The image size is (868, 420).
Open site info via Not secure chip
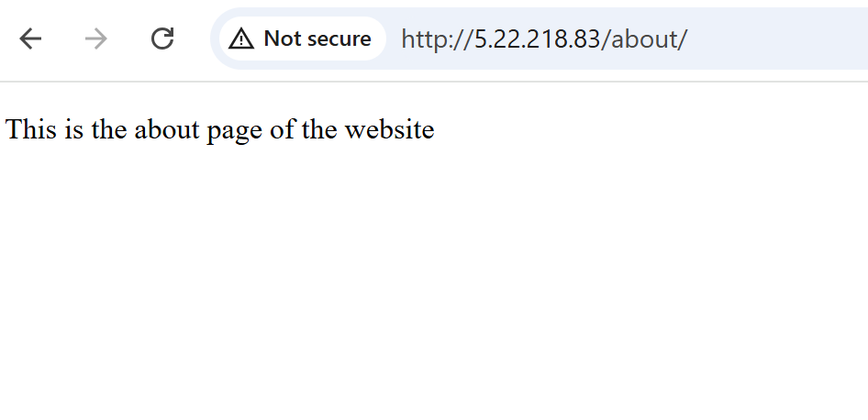coord(302,39)
